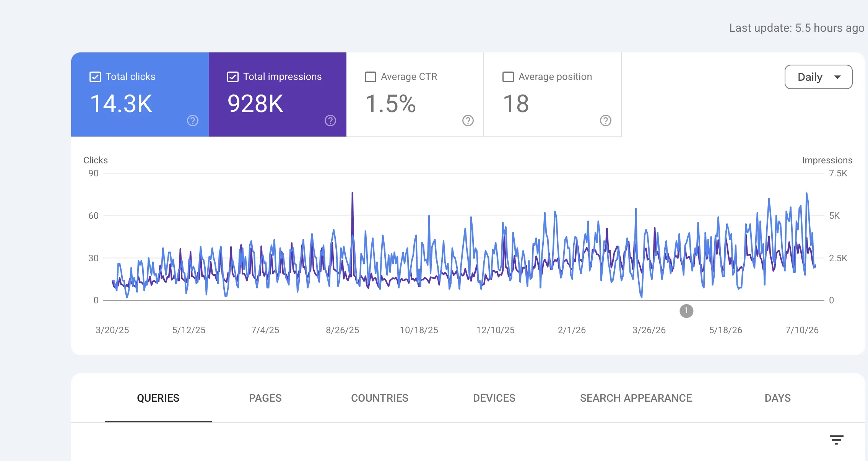Switch to the DEVICES tab
The image size is (868, 461).
[494, 398]
